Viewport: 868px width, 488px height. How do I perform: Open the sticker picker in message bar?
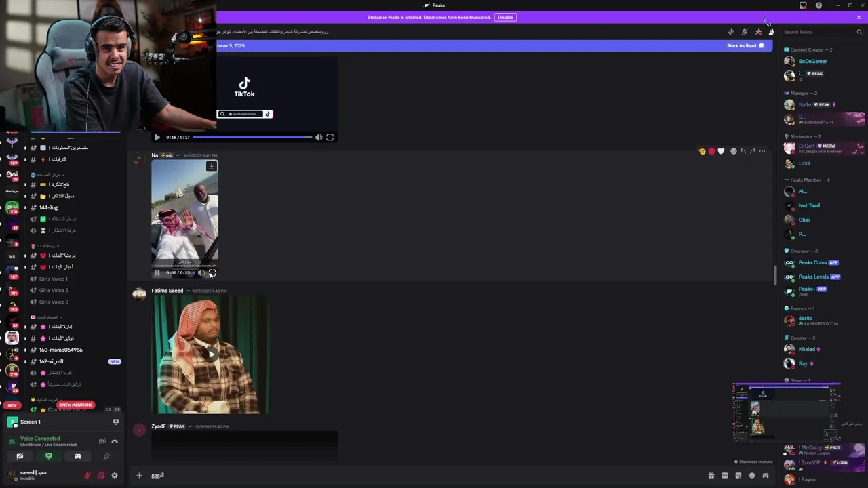pyautogui.click(x=738, y=475)
